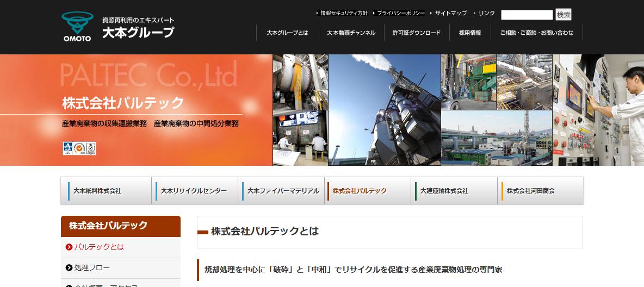Screen dimensions: 644x287
Task: Click the search input field
Action: pyautogui.click(x=527, y=15)
